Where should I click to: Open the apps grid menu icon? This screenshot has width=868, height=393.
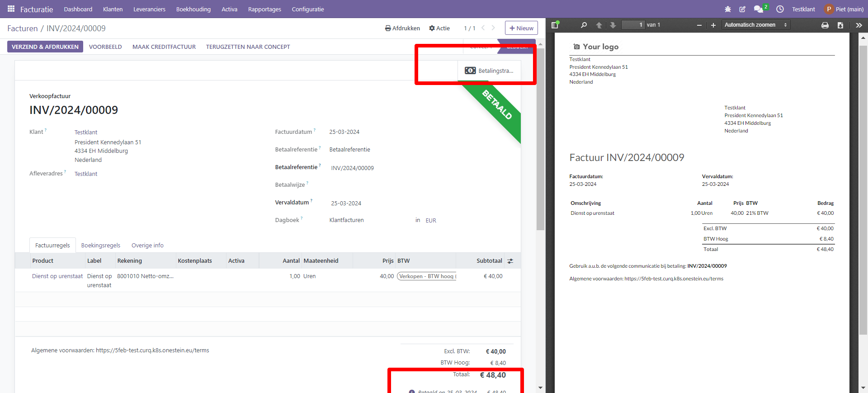pyautogui.click(x=11, y=9)
